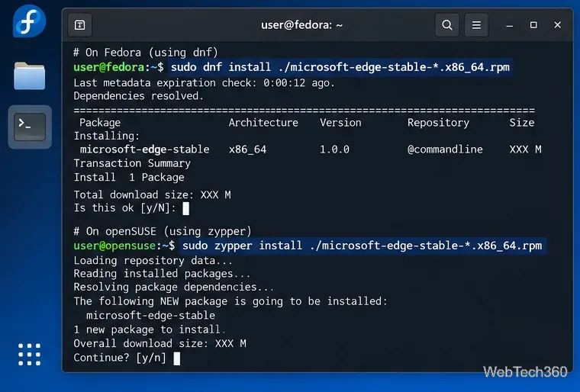Click indented 'microsoft-edge-stable' zypper line
This screenshot has width=580, height=392.
150,315
